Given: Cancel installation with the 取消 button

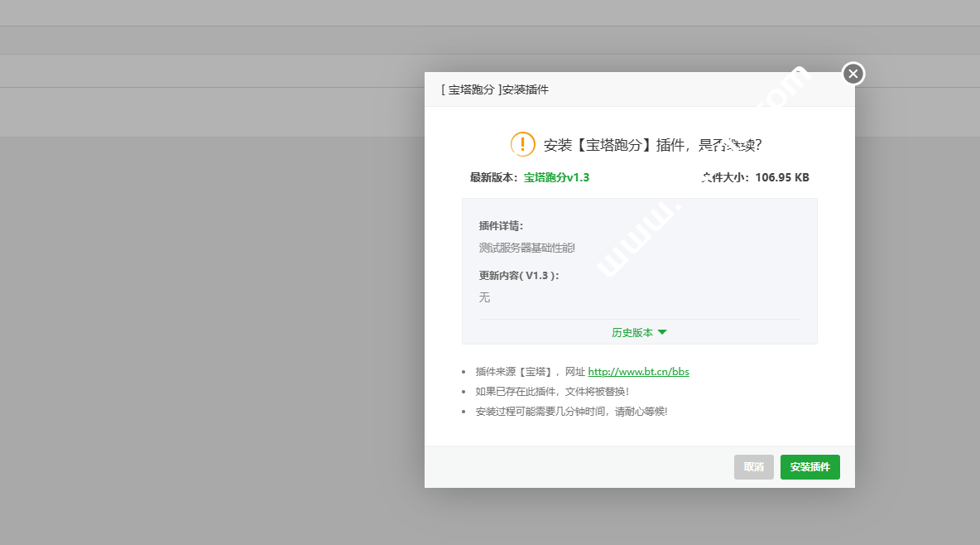Looking at the screenshot, I should (x=753, y=466).
